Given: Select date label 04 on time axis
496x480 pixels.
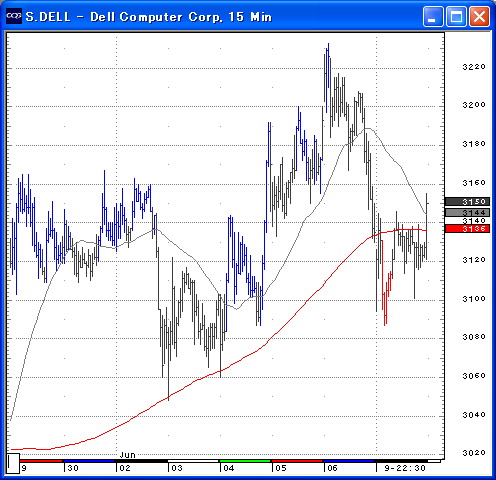Looking at the screenshot, I should click(x=229, y=468).
